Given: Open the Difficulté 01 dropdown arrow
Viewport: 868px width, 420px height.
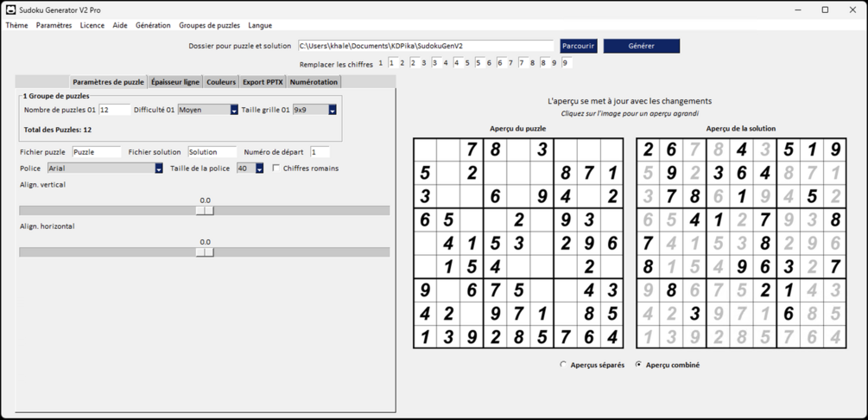Looking at the screenshot, I should point(234,110).
